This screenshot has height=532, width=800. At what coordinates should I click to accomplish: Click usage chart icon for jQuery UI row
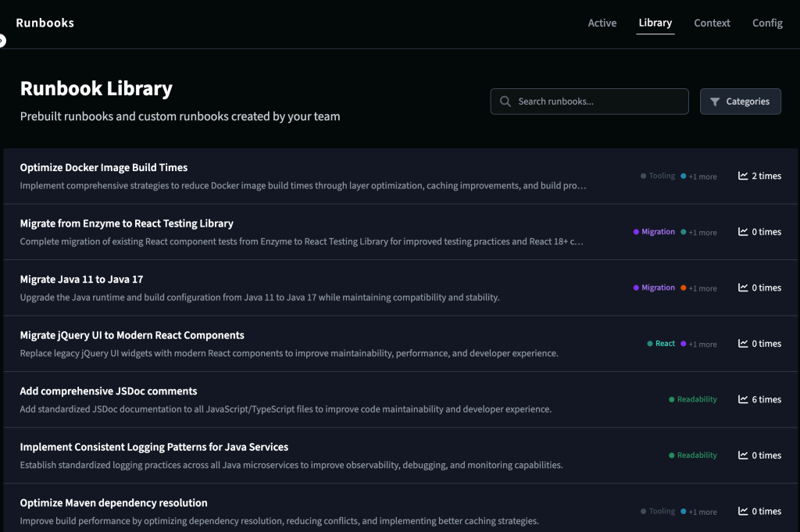[x=743, y=344]
